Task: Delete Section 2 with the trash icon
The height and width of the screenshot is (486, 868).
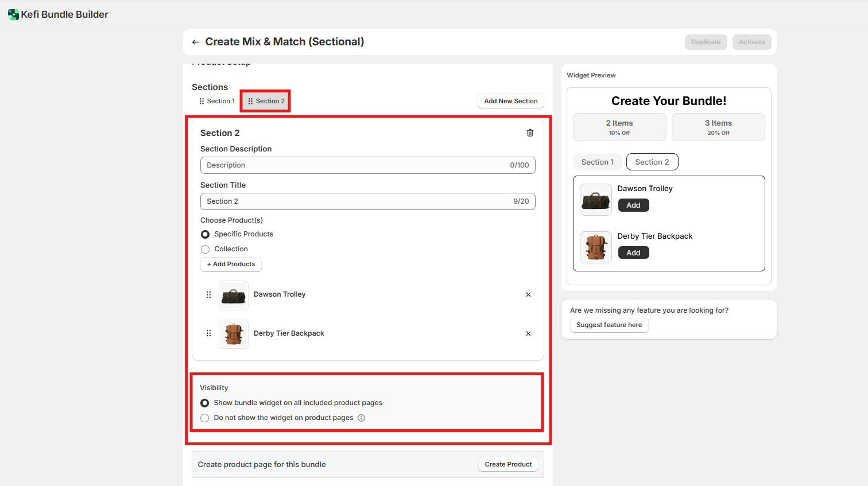Action: tap(530, 133)
